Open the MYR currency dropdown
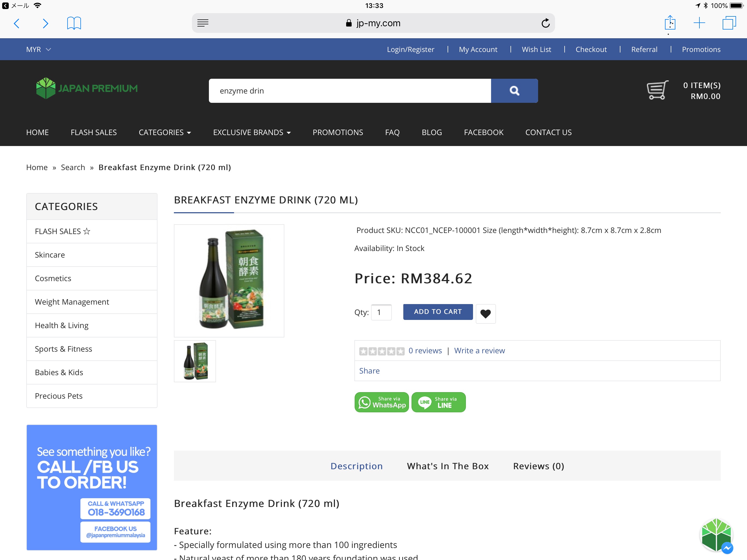Screen dimensions: 747x560 point(39,49)
